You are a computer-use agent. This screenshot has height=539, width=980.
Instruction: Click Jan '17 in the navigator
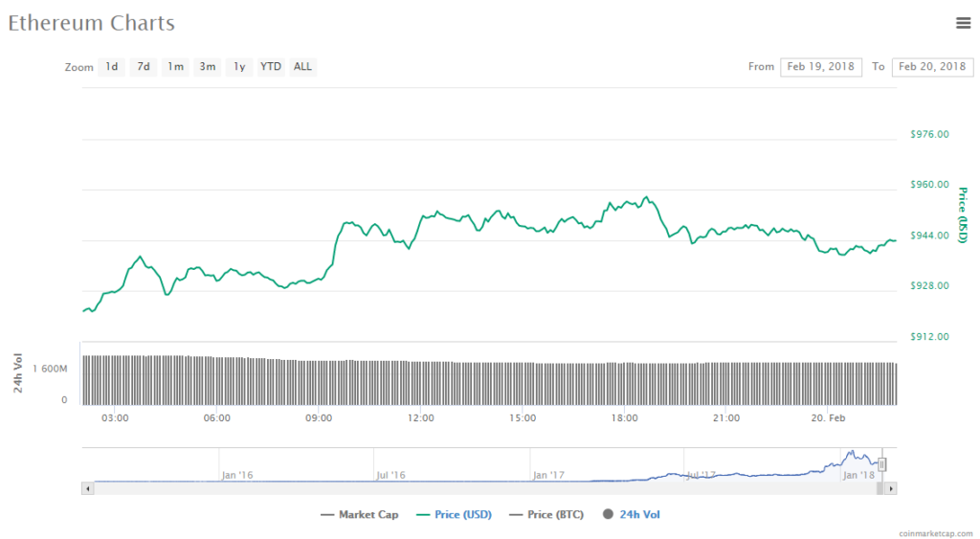548,475
